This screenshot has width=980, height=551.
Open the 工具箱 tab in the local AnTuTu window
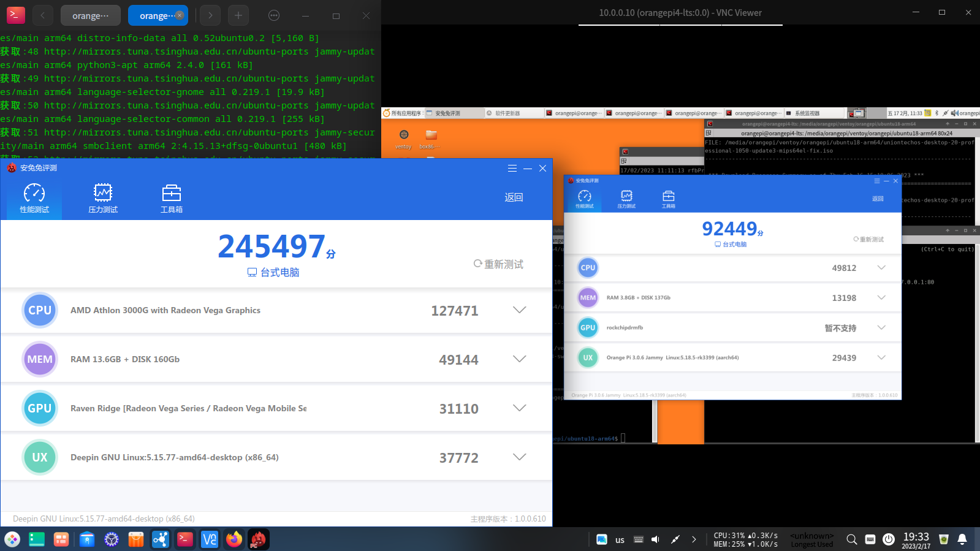172,199
